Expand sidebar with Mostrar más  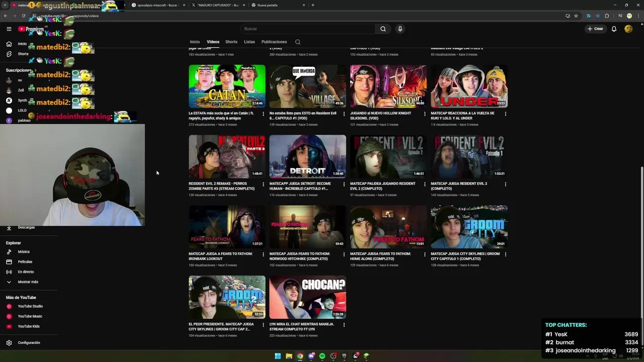coord(28,282)
